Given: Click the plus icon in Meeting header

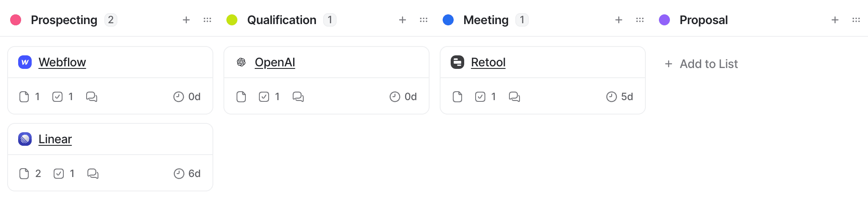Looking at the screenshot, I should 619,20.
